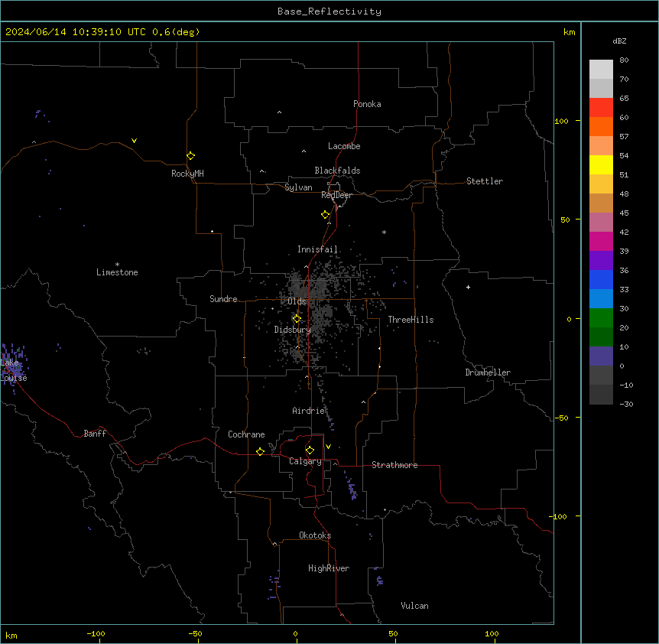Click the -100 tick on bottom axis
The width and height of the screenshot is (659, 644).
coord(96,633)
